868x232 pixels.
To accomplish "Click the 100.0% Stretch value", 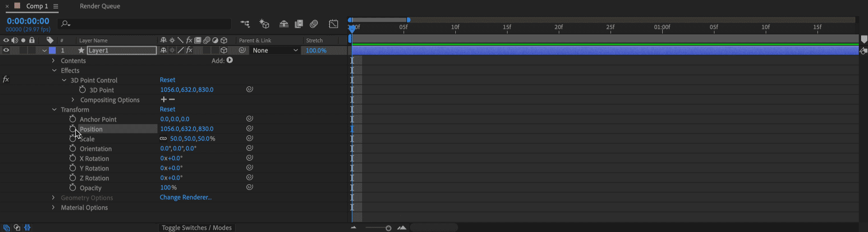I will point(316,50).
